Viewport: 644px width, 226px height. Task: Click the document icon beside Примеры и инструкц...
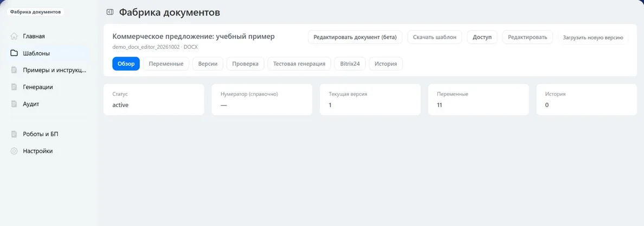coord(14,70)
